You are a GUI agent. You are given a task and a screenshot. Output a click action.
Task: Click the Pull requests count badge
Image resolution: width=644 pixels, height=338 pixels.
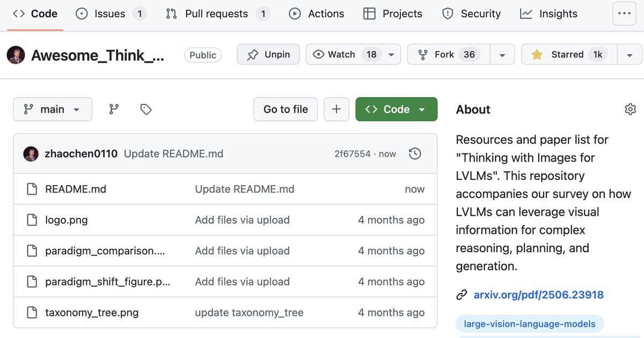262,14
